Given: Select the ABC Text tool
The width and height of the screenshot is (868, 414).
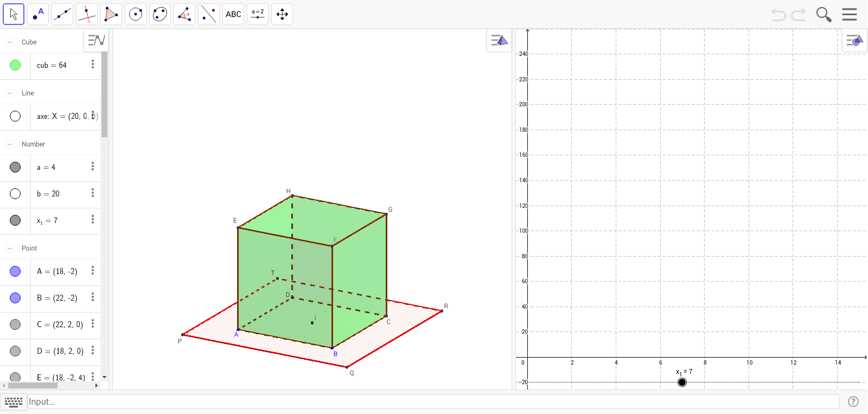Looking at the screenshot, I should (x=233, y=14).
